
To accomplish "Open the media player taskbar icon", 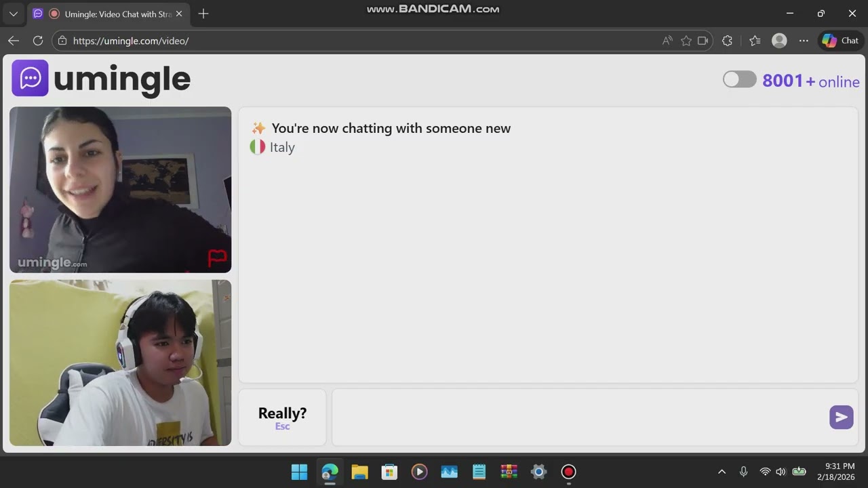I will (419, 472).
